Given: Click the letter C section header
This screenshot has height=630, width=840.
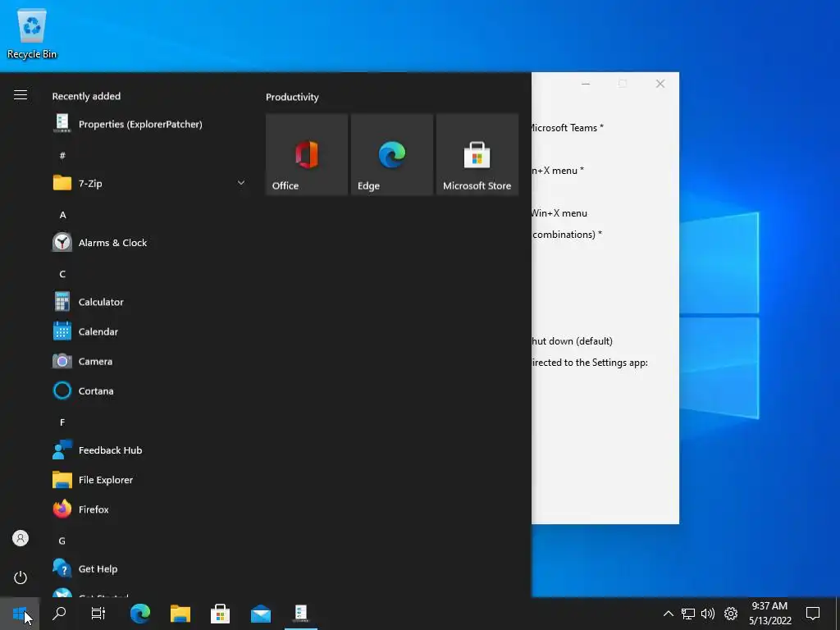Looking at the screenshot, I should click(62, 274).
